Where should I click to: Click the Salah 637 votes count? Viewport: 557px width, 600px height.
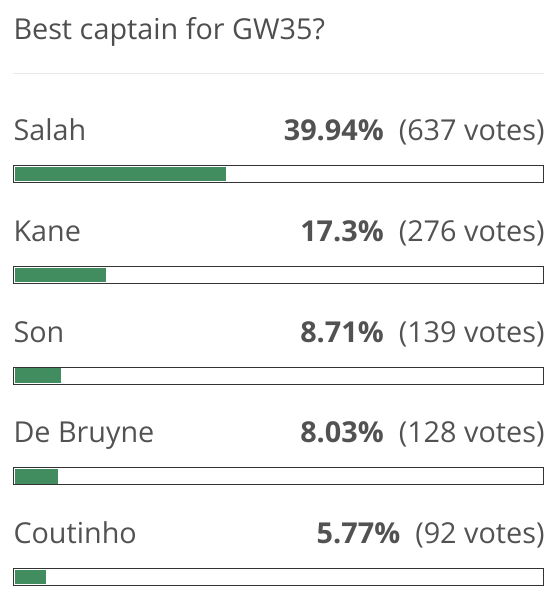[x=471, y=130]
